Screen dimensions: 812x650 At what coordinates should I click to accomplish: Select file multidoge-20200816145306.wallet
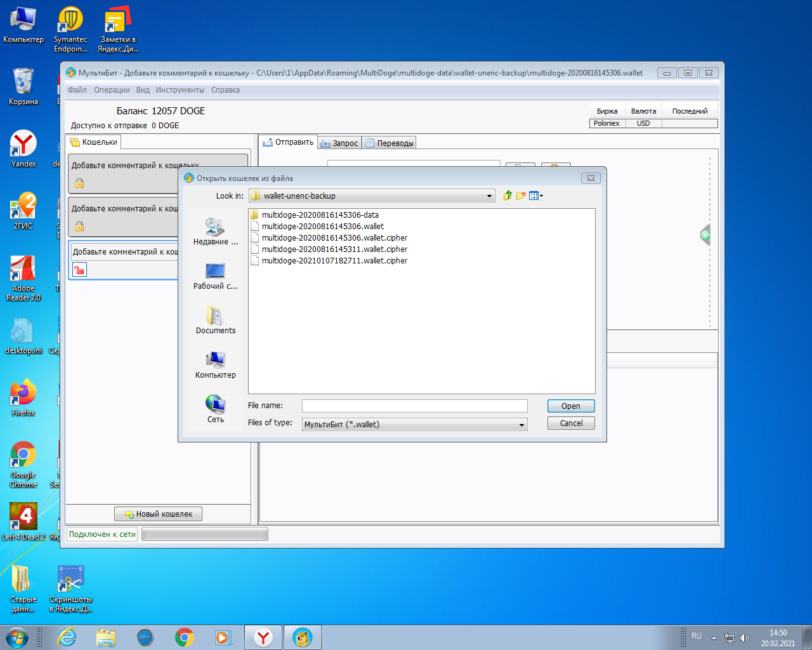[317, 227]
